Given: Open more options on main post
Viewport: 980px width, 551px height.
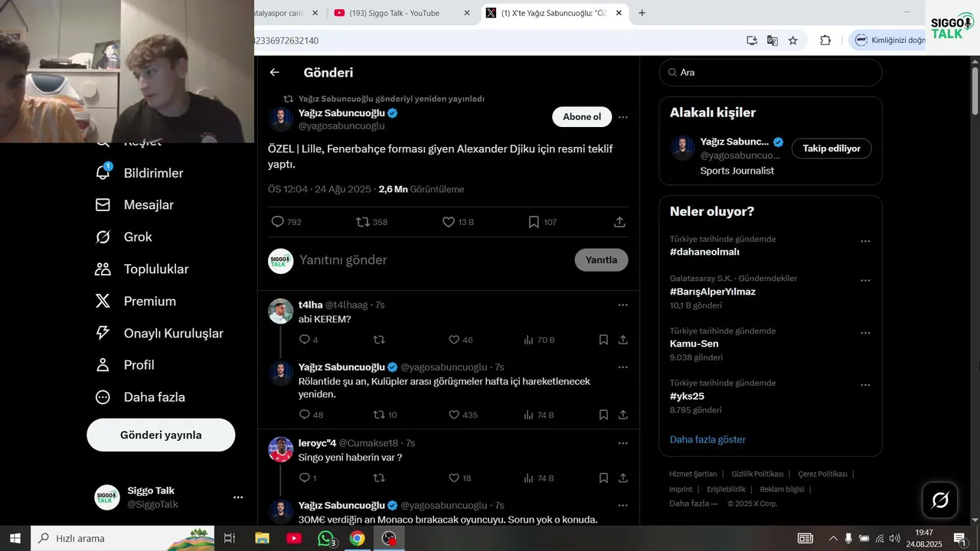Looking at the screenshot, I should point(623,117).
